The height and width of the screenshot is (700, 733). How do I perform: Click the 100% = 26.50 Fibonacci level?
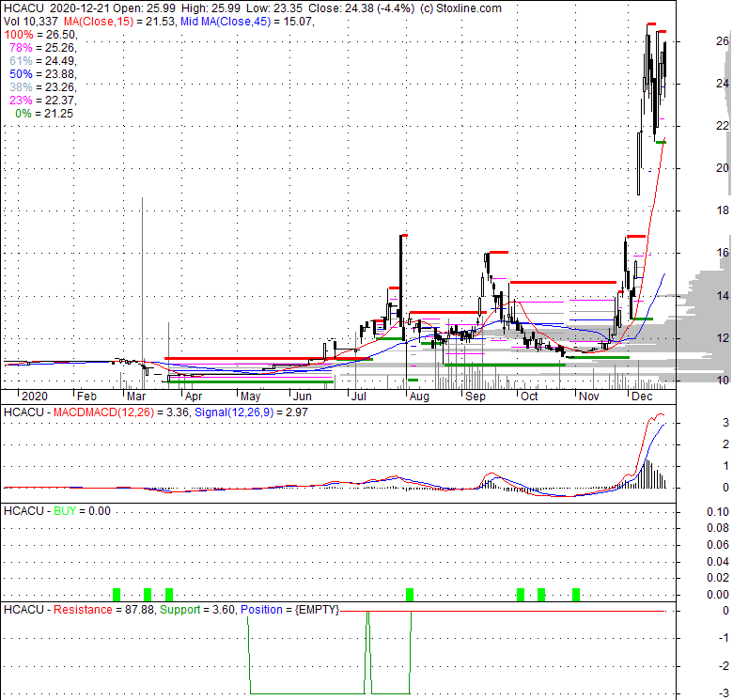40,35
